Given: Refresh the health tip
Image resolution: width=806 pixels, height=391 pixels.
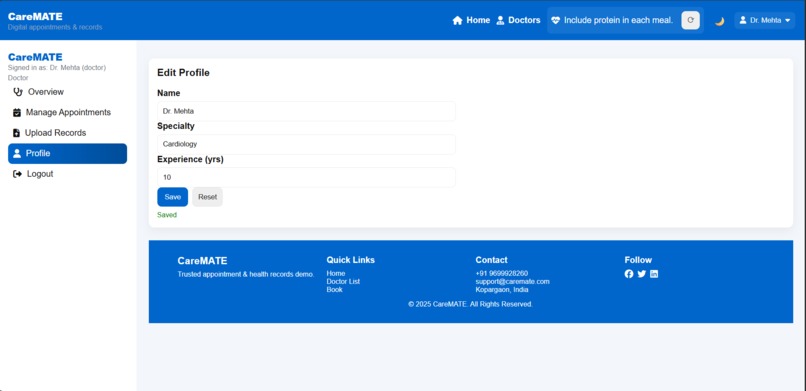Looking at the screenshot, I should point(690,21).
